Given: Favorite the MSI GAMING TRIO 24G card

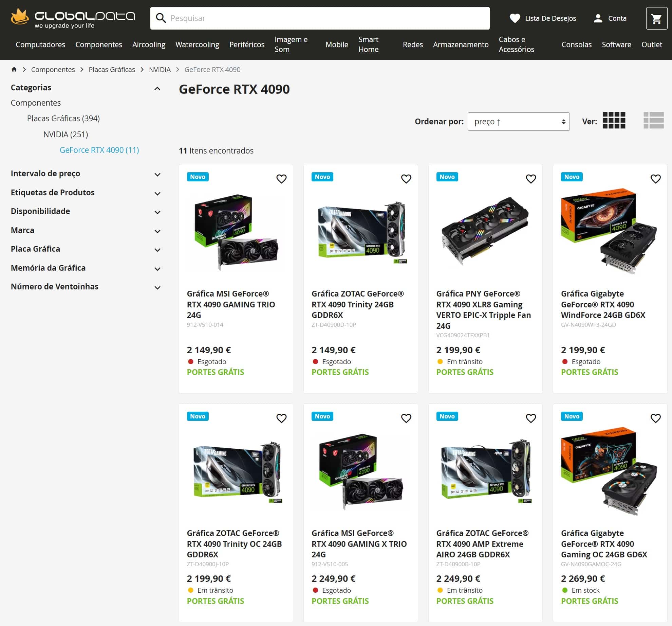Looking at the screenshot, I should pyautogui.click(x=281, y=179).
